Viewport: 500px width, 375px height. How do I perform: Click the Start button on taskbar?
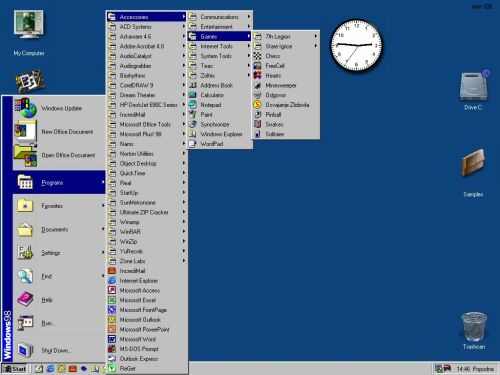(x=15, y=369)
